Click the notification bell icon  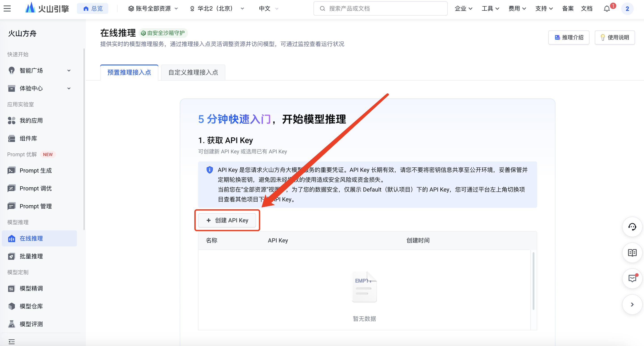pos(607,9)
